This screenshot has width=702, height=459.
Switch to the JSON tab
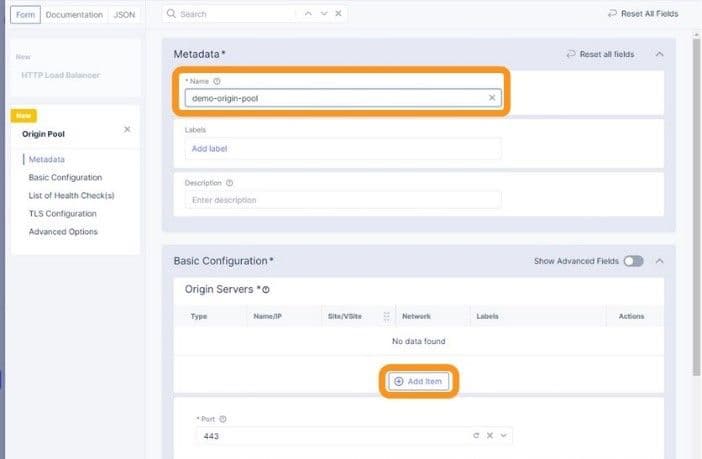pos(124,15)
